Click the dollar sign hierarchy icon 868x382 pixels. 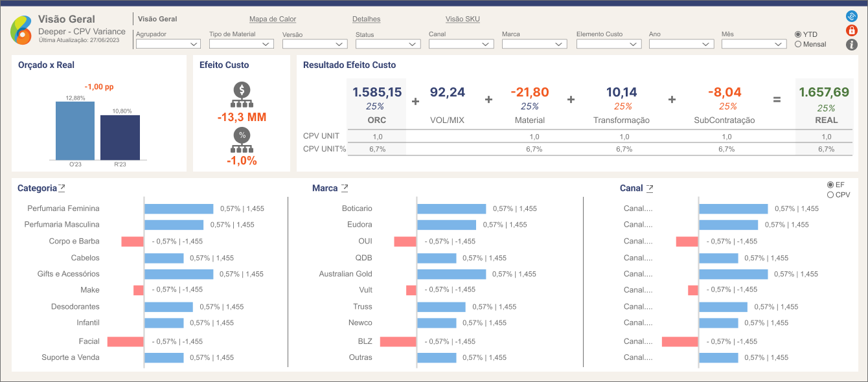pos(242,95)
